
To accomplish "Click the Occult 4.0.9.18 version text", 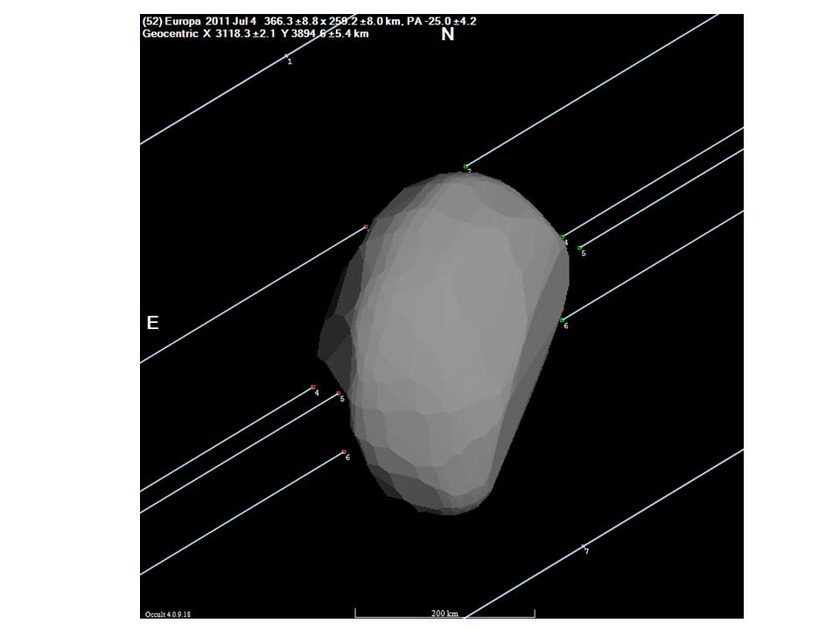I will (167, 614).
